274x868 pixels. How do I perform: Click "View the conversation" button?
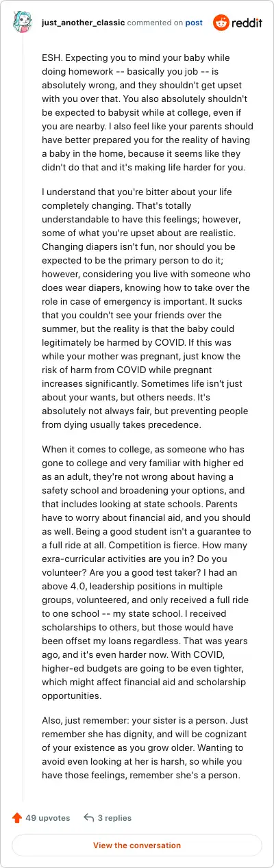pos(137,845)
